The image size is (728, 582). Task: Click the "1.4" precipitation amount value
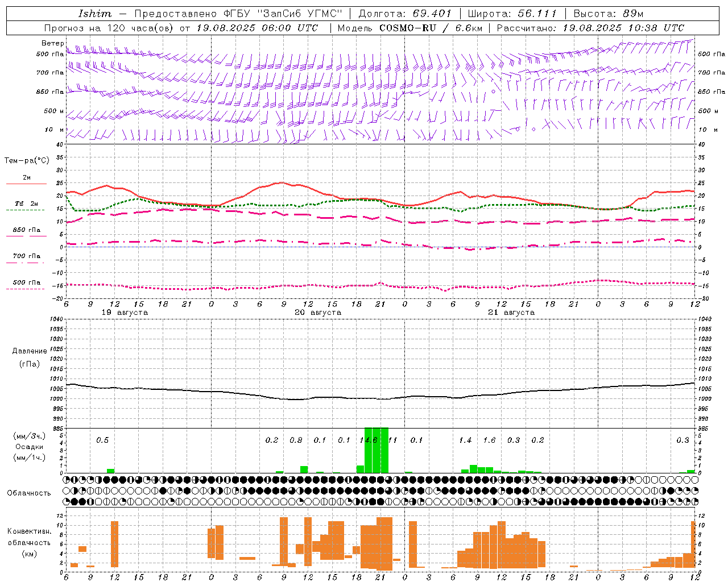tap(465, 440)
